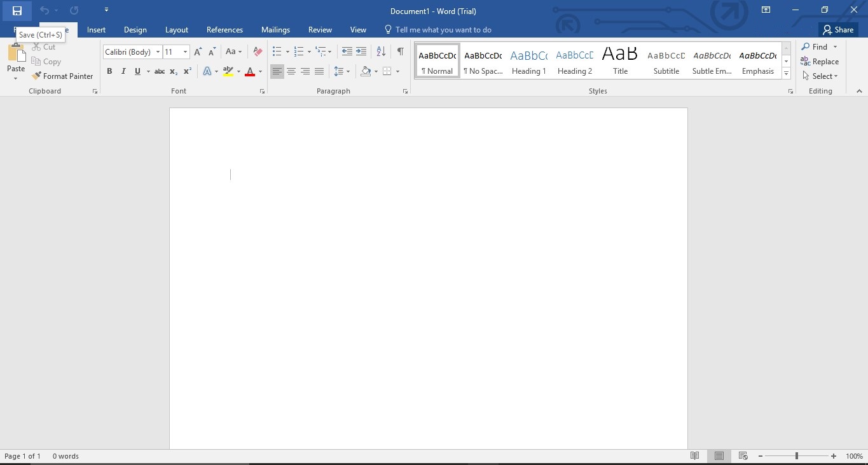The image size is (868, 465).
Task: Toggle center text alignment
Action: [291, 71]
